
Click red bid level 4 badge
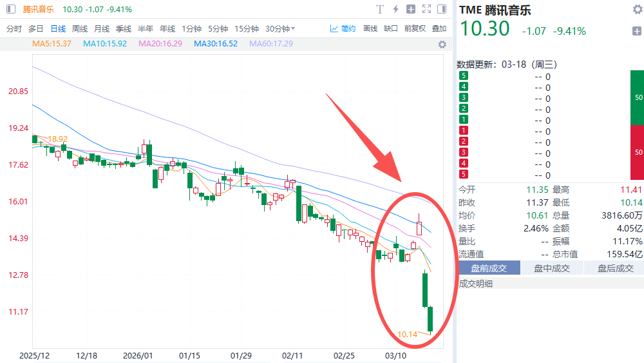464,163
